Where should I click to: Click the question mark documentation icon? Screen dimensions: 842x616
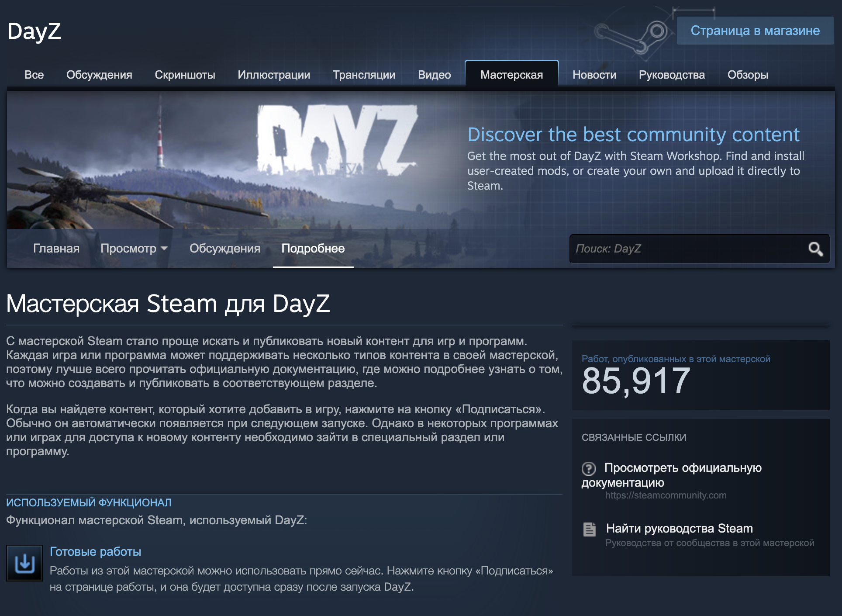(x=588, y=469)
